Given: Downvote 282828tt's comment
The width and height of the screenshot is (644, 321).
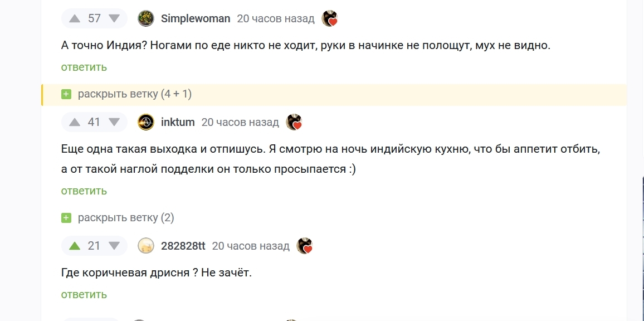Looking at the screenshot, I should point(114,246).
